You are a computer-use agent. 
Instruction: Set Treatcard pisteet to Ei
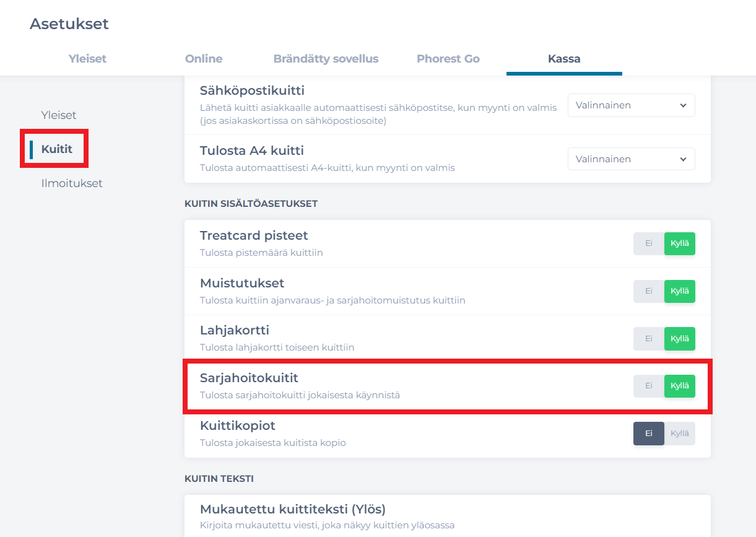tap(648, 243)
